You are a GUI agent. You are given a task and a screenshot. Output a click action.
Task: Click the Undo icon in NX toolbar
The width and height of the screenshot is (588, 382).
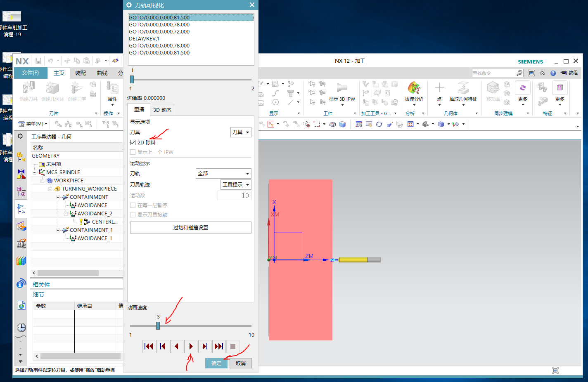pos(50,61)
